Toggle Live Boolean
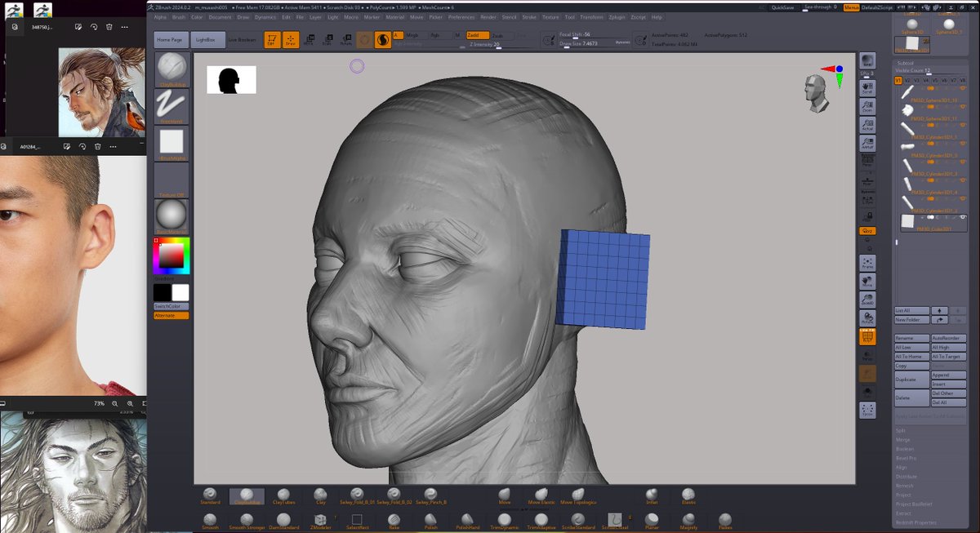Screen dimensions: 980x533 (x=242, y=40)
